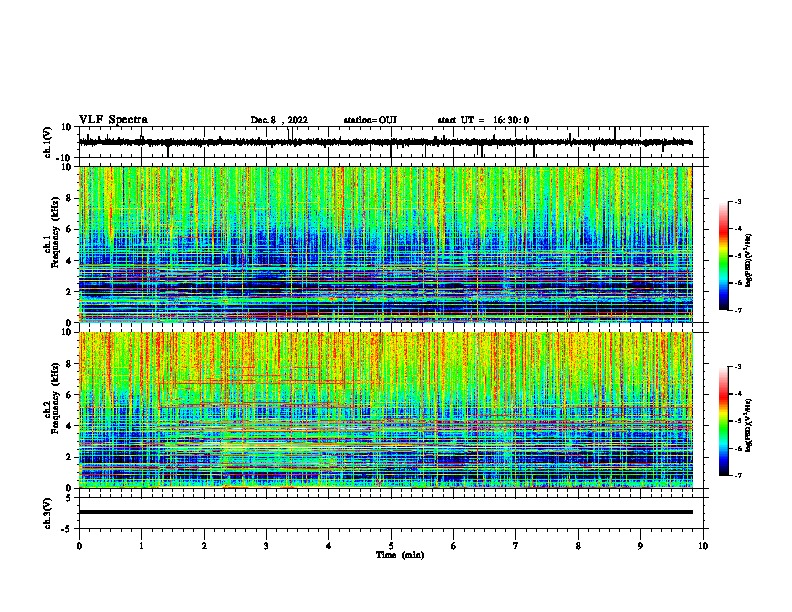
Task: Click the "-3" label on the ch.1 color bar
Action: pyautogui.click(x=737, y=201)
